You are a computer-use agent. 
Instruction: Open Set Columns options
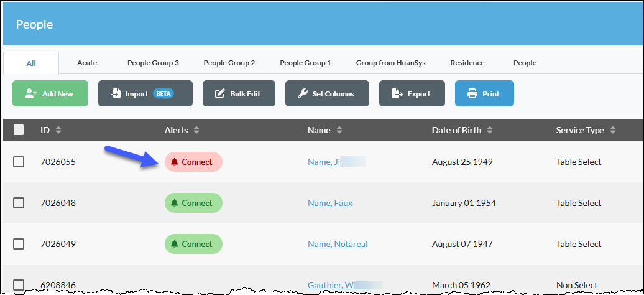pos(328,93)
